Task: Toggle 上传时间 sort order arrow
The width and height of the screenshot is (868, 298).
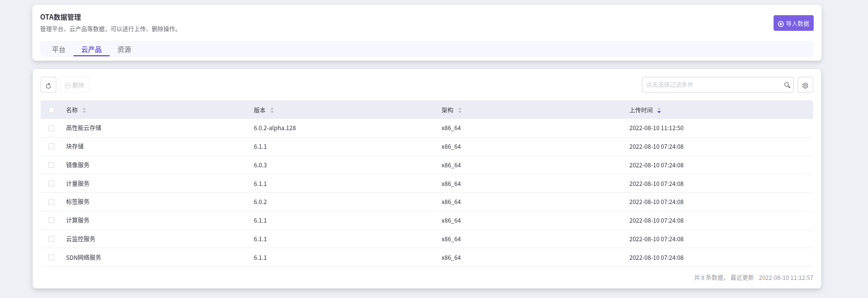Action: pos(659,111)
